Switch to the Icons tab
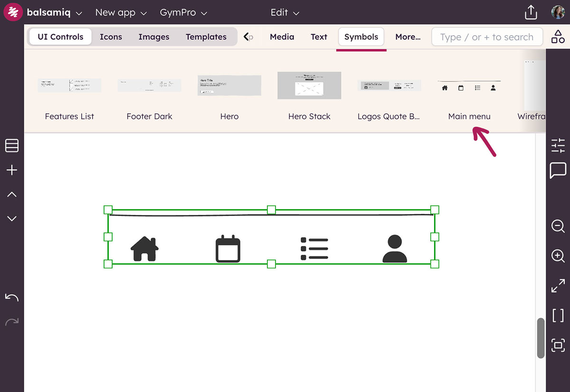This screenshot has width=570, height=392. [x=111, y=36]
